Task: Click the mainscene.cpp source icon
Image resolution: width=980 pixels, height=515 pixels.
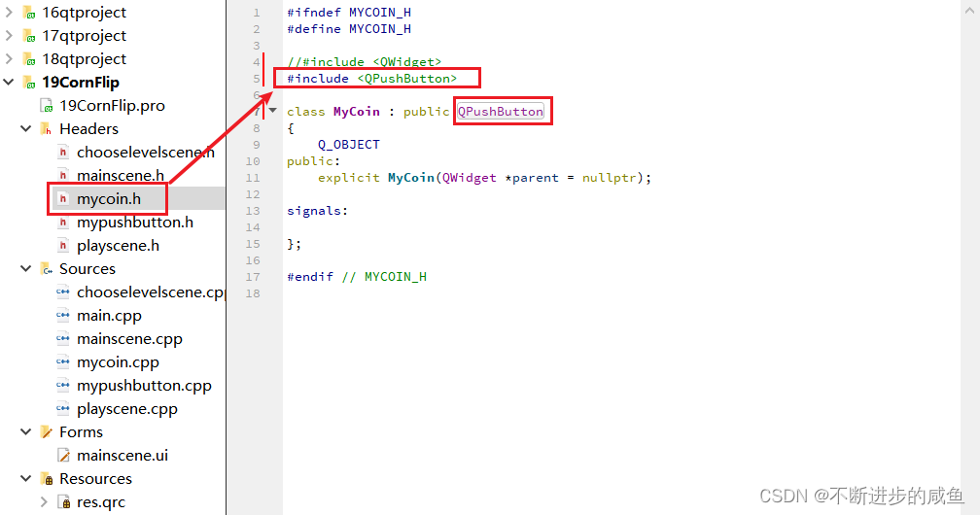Action: [x=63, y=339]
